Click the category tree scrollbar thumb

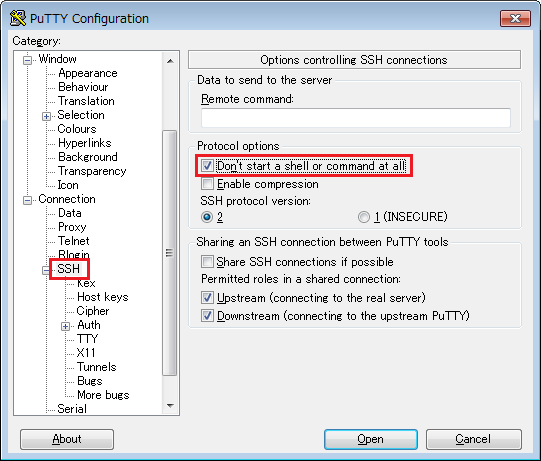169,253
